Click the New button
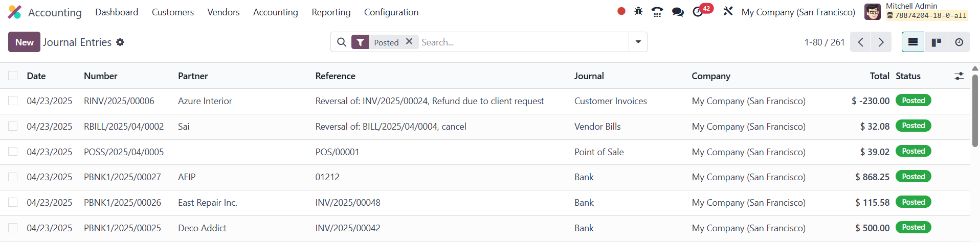This screenshot has width=980, height=243. 24,42
